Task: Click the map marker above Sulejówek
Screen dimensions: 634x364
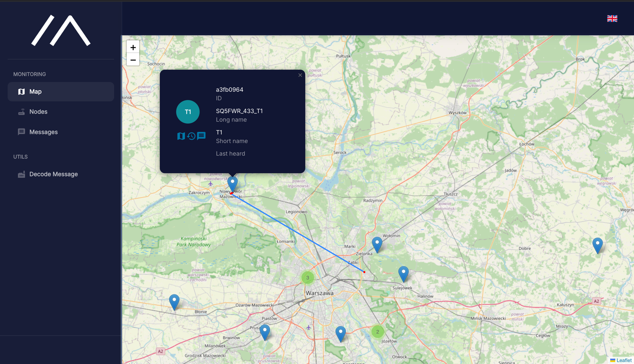Action: pyautogui.click(x=403, y=274)
